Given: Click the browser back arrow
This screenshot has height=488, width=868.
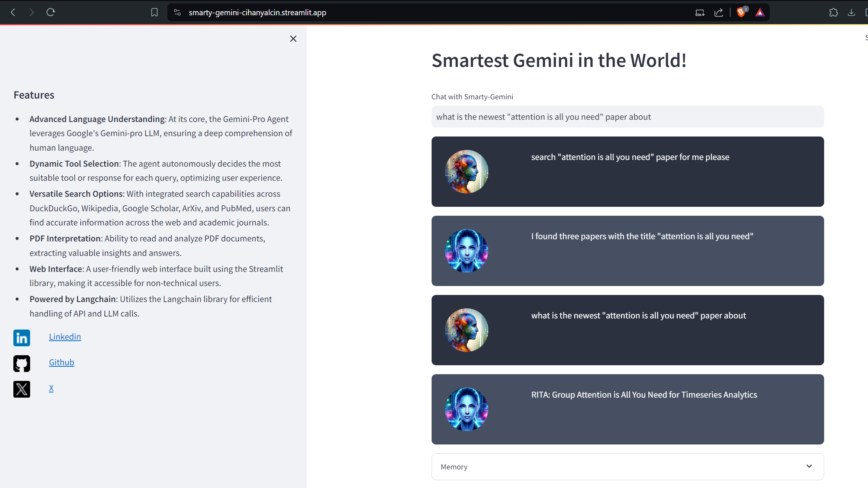Looking at the screenshot, I should pyautogui.click(x=13, y=12).
